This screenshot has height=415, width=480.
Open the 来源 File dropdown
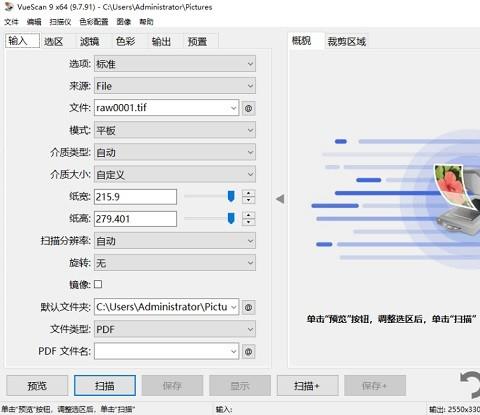pos(175,86)
